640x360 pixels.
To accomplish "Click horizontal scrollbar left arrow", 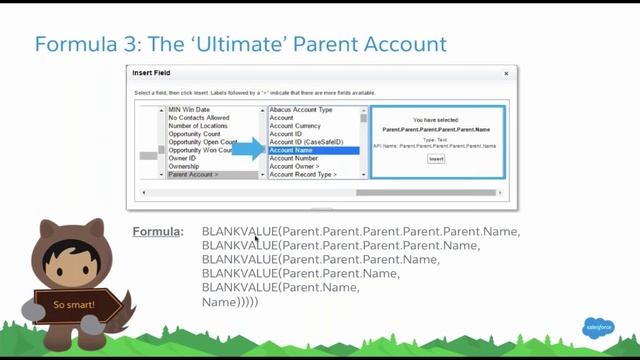I will point(144,193).
